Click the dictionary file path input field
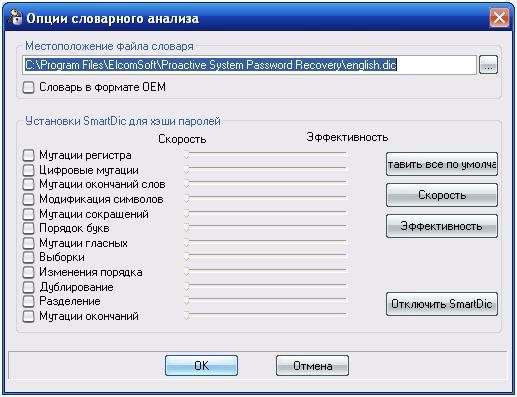517x397 pixels. coord(250,65)
